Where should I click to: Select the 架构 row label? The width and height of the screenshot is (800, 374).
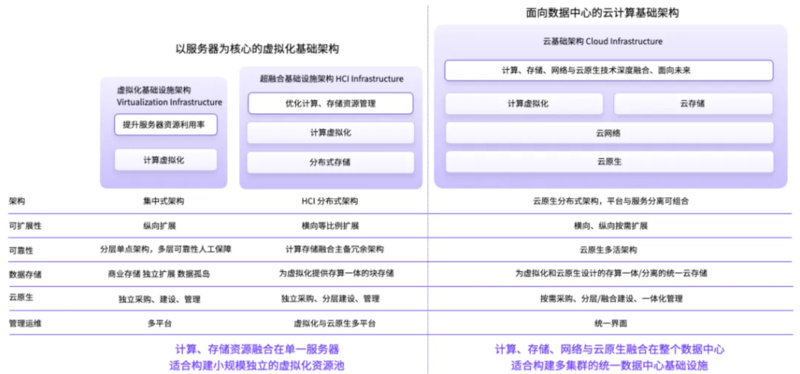[x=17, y=201]
